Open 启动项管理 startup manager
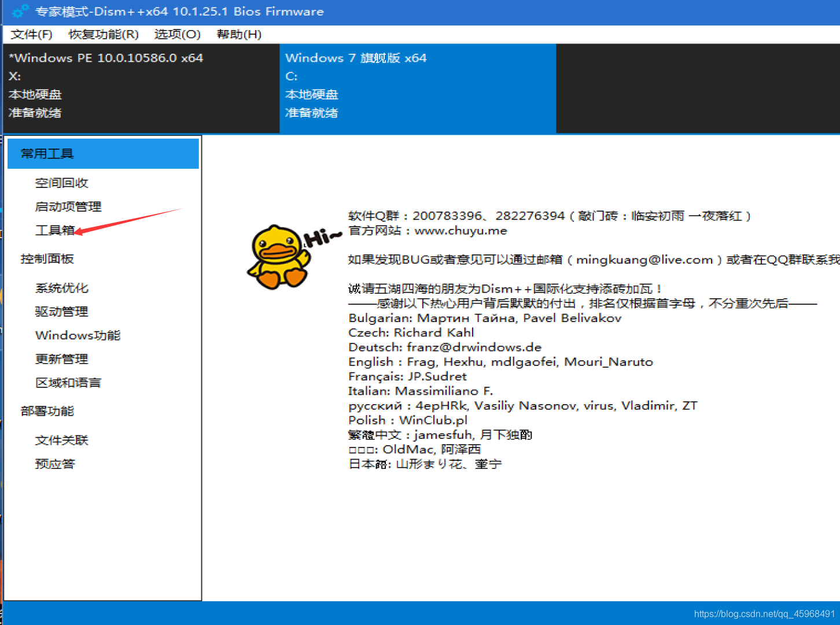Image resolution: width=840 pixels, height=625 pixels. click(x=68, y=206)
